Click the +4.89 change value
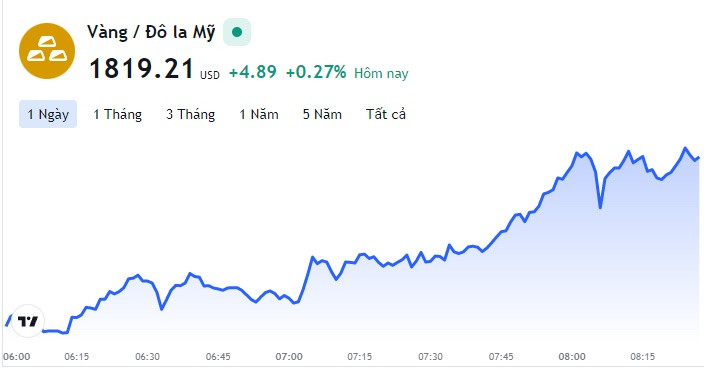704x368 pixels. 253,72
